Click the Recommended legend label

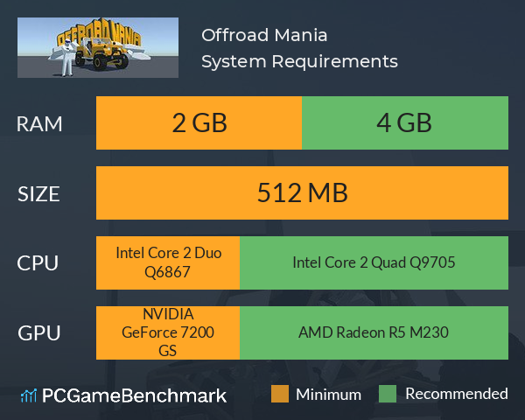[x=457, y=394]
